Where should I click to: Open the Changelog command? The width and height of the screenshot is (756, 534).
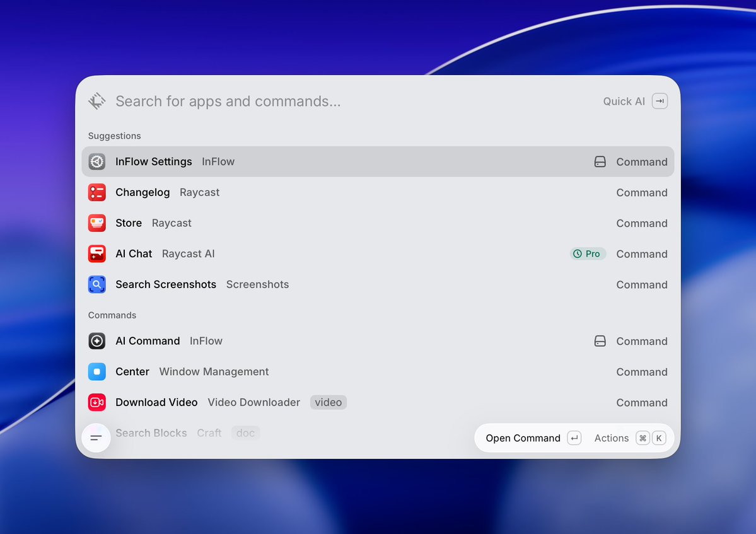(x=378, y=192)
